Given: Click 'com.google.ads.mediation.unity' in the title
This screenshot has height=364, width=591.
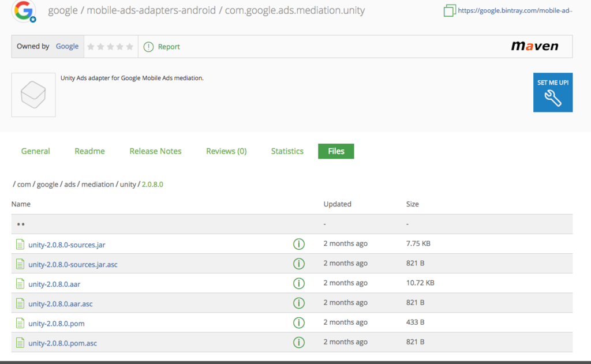Looking at the screenshot, I should 295,10.
